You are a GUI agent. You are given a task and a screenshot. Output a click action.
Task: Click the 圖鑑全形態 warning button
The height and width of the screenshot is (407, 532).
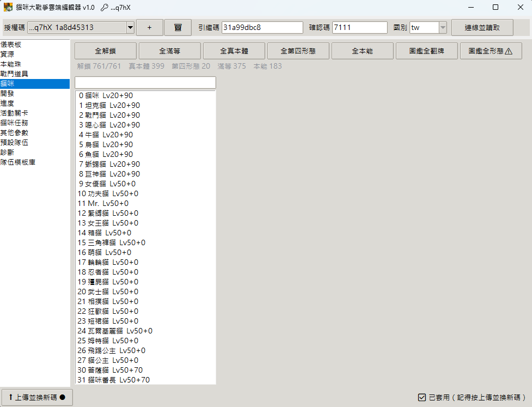[491, 51]
